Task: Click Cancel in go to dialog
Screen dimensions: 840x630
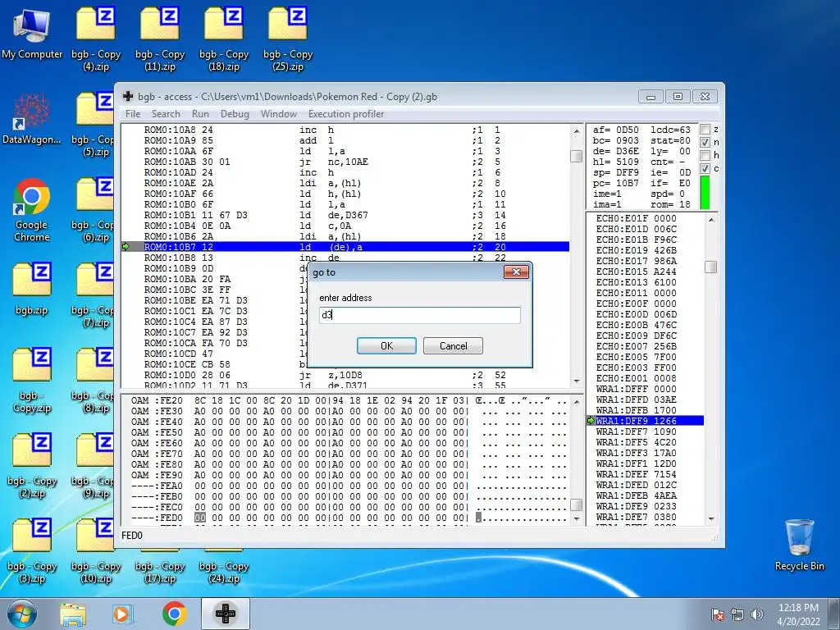Action: tap(453, 346)
